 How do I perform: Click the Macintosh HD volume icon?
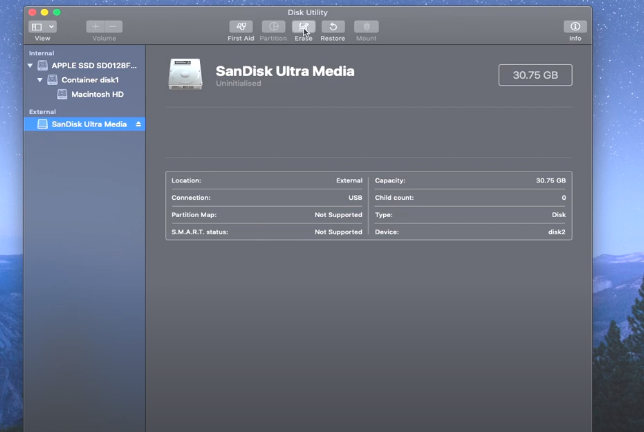click(x=62, y=94)
